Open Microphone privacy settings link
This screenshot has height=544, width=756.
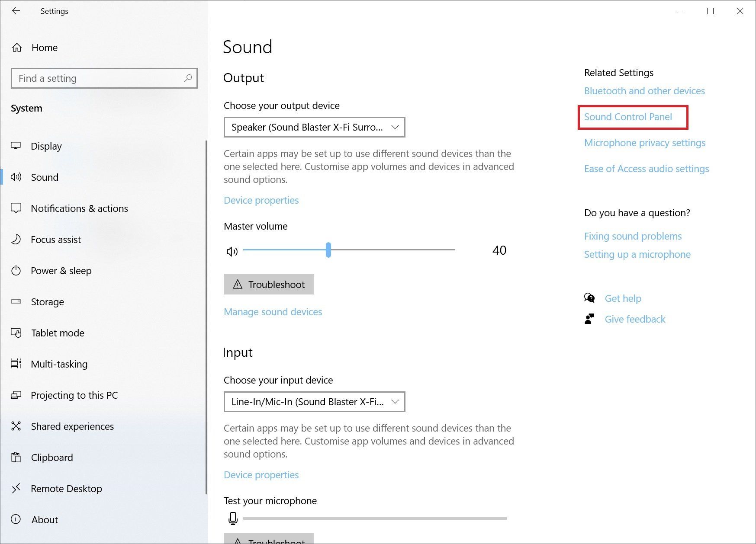click(644, 143)
